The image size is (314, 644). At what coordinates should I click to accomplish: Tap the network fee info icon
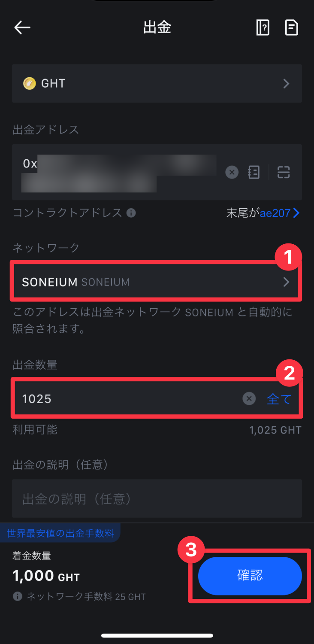tap(18, 596)
